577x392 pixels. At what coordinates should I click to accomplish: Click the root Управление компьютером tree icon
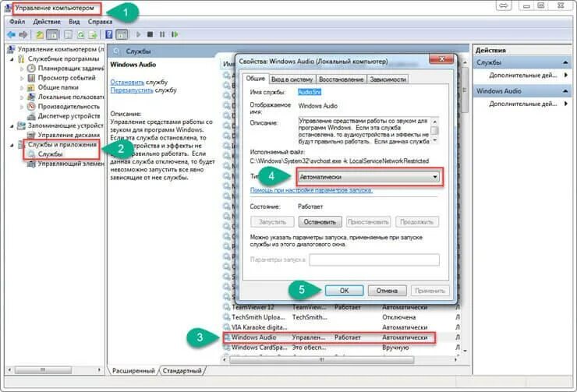11,49
